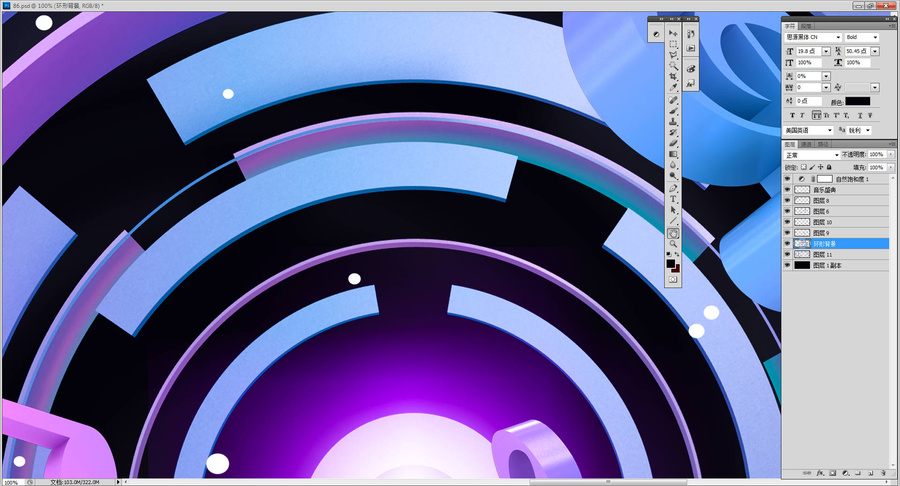The height and width of the screenshot is (486, 900).
Task: Swap foreground and background colors
Action: [x=677, y=254]
